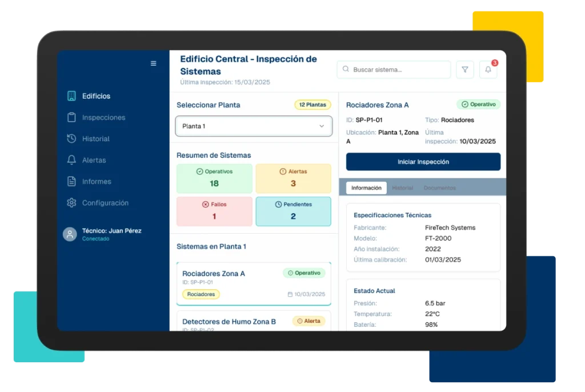Click the Alertas bell icon in sidebar

pyautogui.click(x=71, y=160)
